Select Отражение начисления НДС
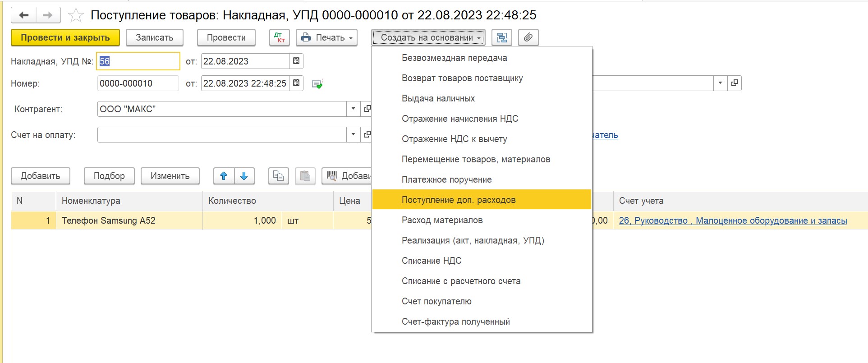Viewport: 868px width, 363px height. point(482,119)
